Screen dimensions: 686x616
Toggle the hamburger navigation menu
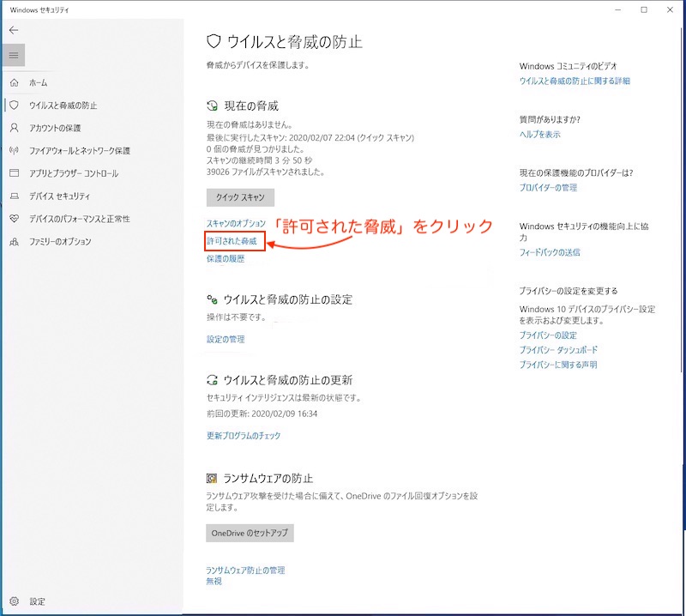(14, 55)
